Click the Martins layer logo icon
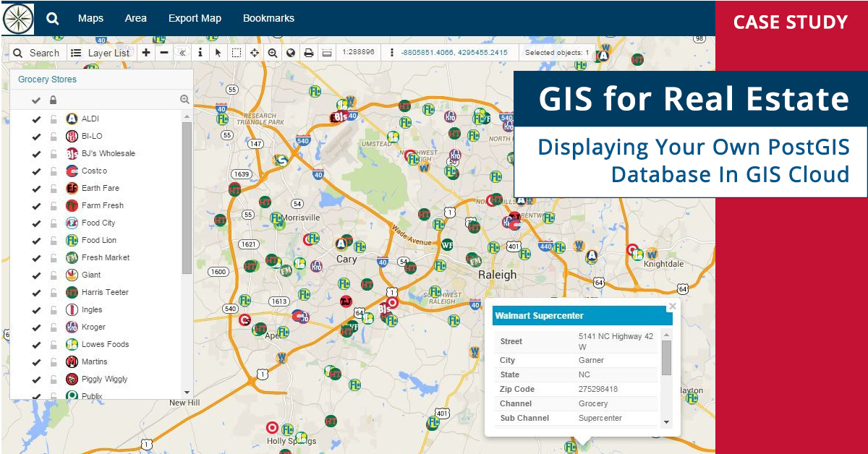 (72, 361)
